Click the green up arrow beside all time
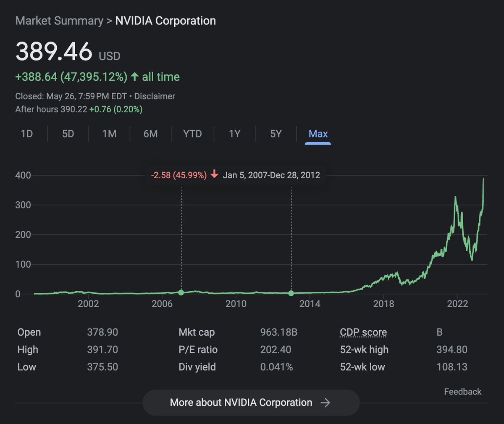This screenshot has width=504, height=424. (134, 76)
